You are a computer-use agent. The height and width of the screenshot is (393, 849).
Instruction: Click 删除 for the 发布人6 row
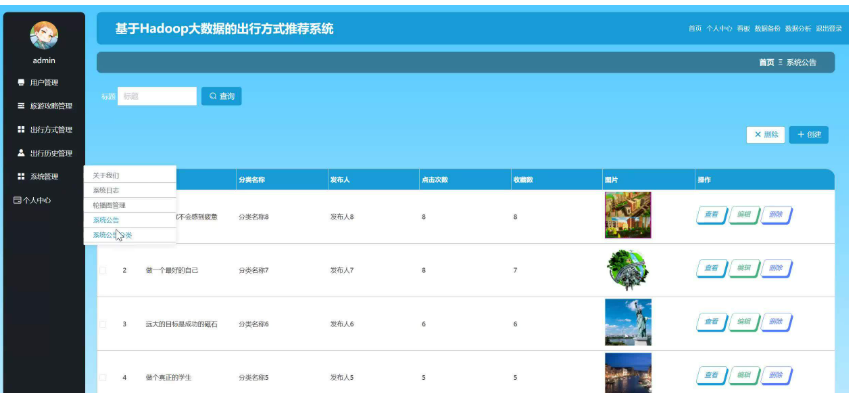[x=776, y=322]
